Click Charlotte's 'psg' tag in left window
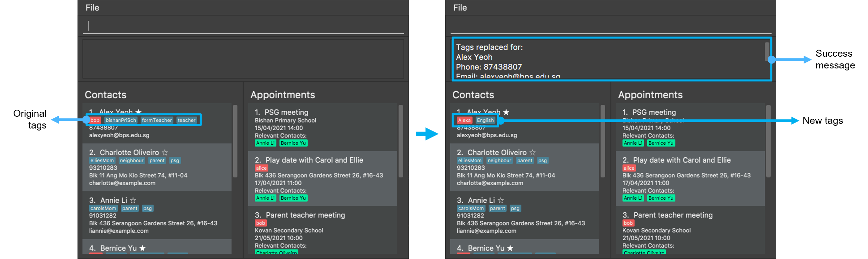Image resolution: width=868 pixels, height=259 pixels. (x=174, y=161)
